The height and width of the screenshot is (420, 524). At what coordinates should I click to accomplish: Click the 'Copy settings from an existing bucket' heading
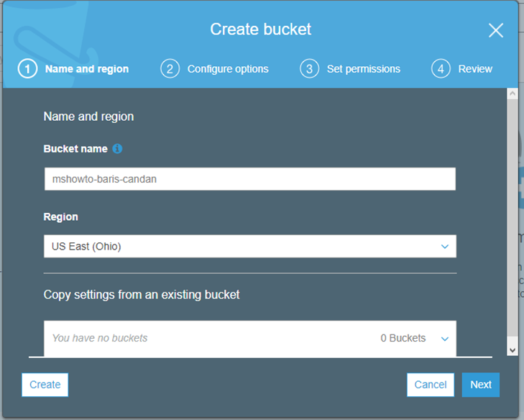142,295
